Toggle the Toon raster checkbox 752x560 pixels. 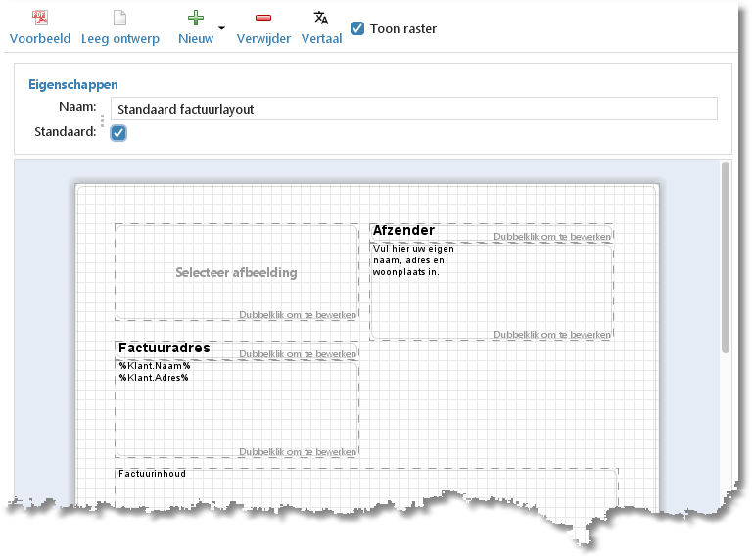357,28
